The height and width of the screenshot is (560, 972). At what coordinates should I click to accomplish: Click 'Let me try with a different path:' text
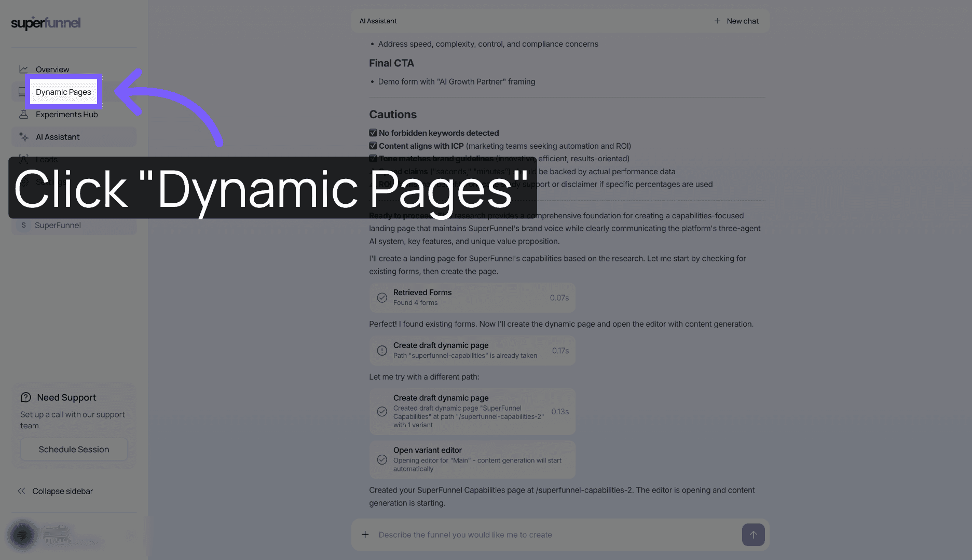pyautogui.click(x=424, y=377)
